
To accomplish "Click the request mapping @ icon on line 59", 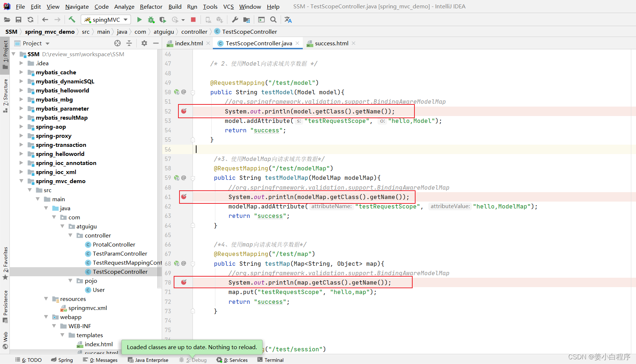I will (x=184, y=178).
